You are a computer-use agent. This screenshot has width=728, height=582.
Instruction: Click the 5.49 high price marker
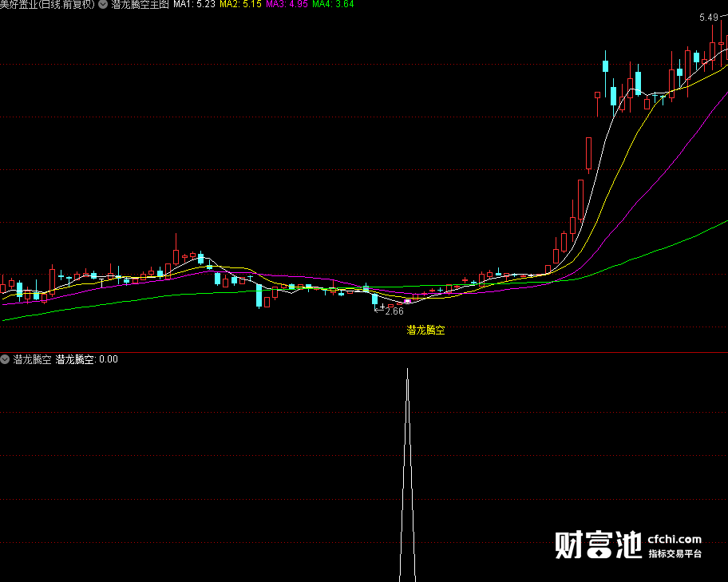click(709, 18)
